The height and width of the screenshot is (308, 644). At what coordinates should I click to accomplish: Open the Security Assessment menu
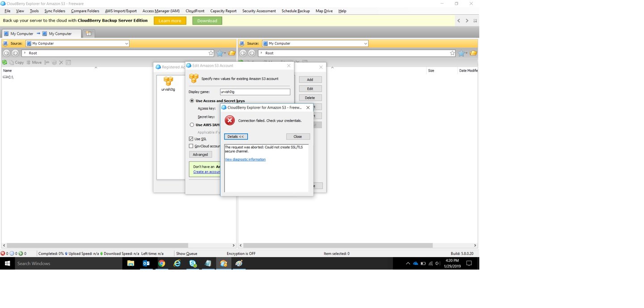click(x=259, y=11)
